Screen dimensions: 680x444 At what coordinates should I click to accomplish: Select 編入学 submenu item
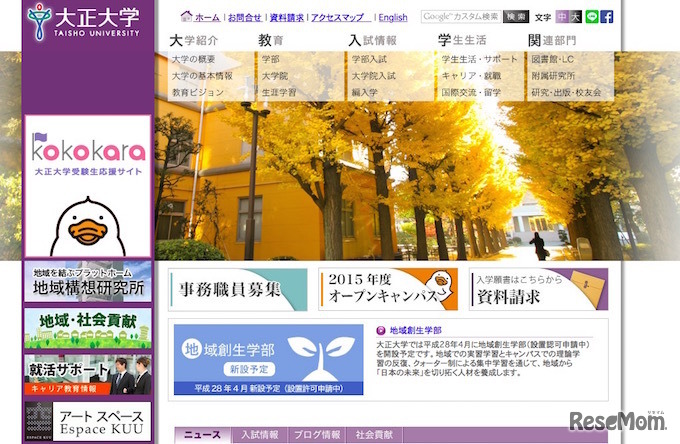pos(365,92)
